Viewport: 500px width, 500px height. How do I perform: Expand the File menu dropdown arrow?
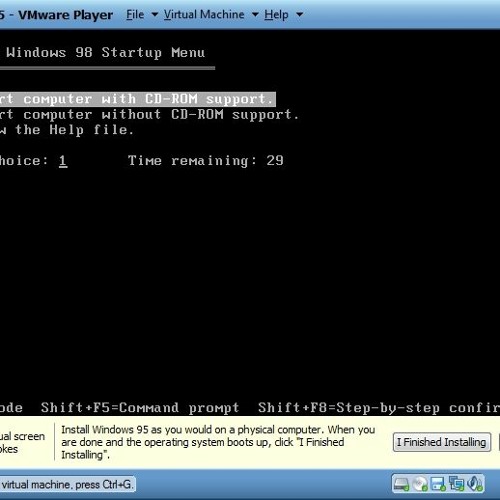coord(155,15)
